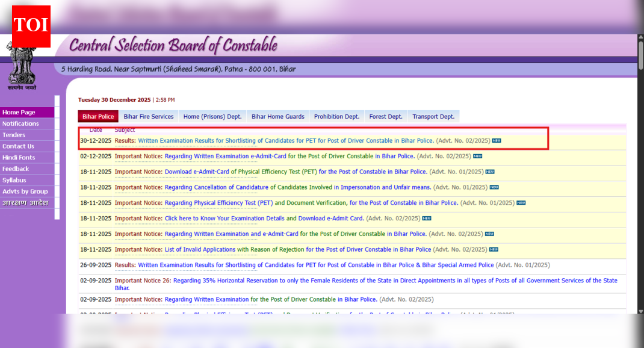Open the Bihar Police tab
This screenshot has height=348, width=644.
[98, 117]
